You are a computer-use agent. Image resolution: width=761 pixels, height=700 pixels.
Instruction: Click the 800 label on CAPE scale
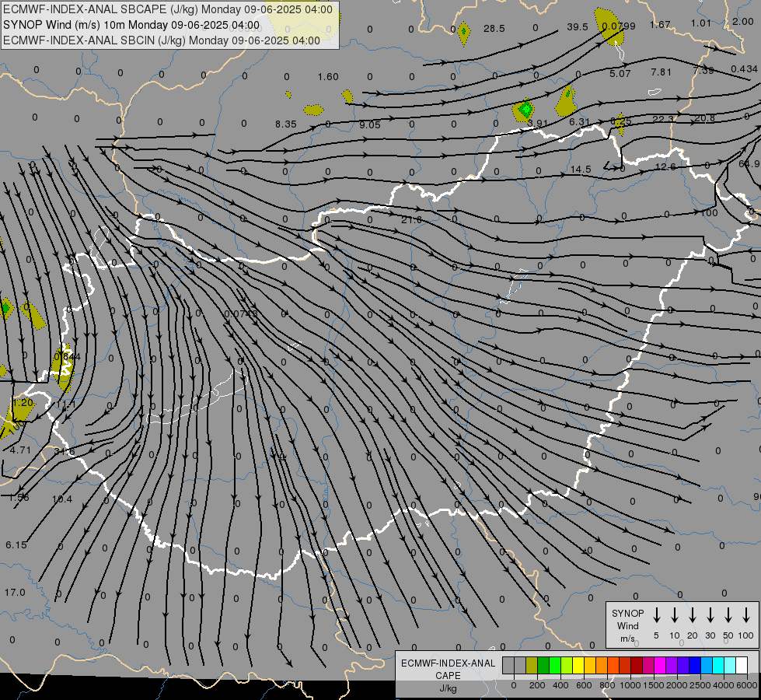[x=607, y=685]
